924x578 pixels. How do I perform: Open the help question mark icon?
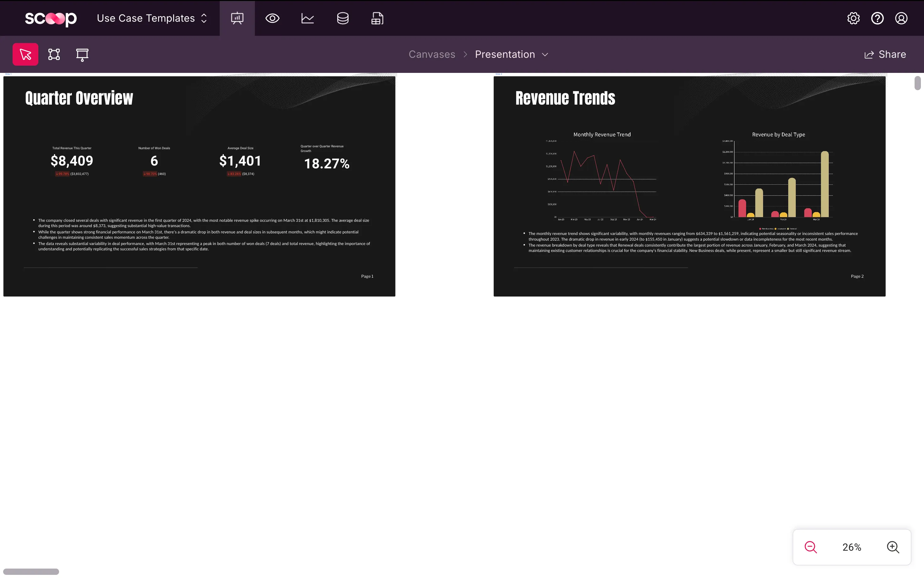coord(877,18)
